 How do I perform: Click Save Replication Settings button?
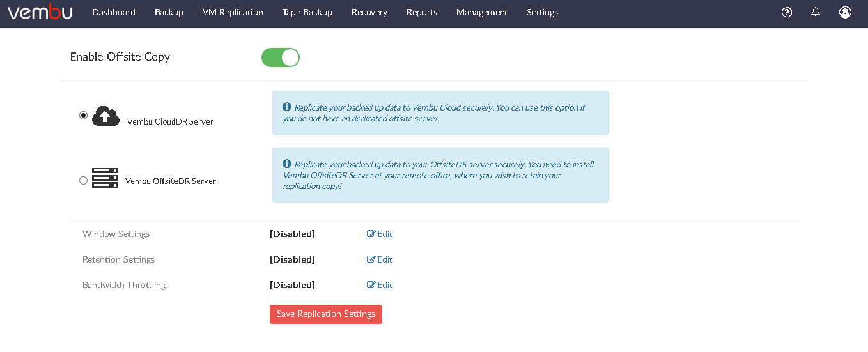[326, 314]
